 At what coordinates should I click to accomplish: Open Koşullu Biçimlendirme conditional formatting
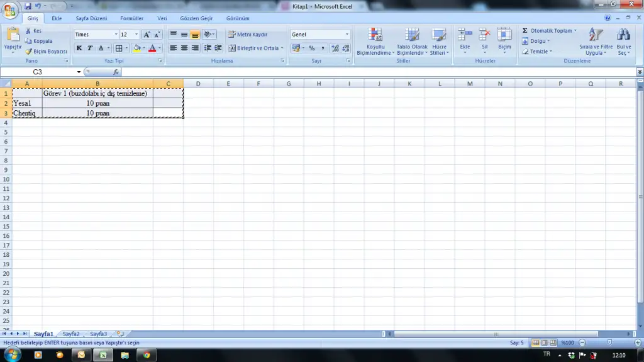[x=375, y=42]
